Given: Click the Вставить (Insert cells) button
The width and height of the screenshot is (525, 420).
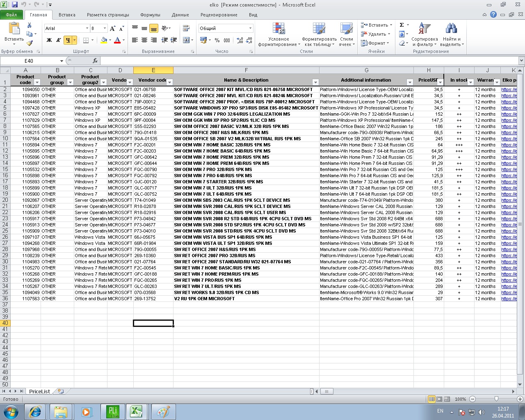Looking at the screenshot, I should [377, 25].
